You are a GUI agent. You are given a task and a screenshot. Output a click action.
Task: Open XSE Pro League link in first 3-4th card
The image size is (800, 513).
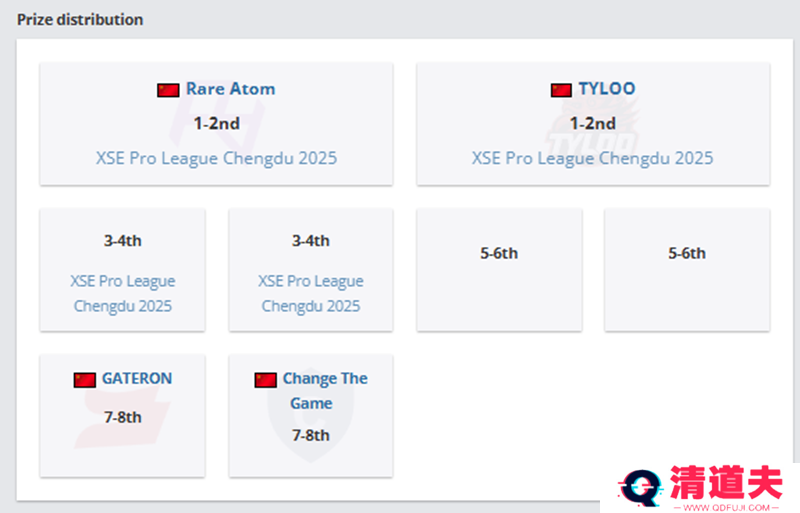[122, 294]
